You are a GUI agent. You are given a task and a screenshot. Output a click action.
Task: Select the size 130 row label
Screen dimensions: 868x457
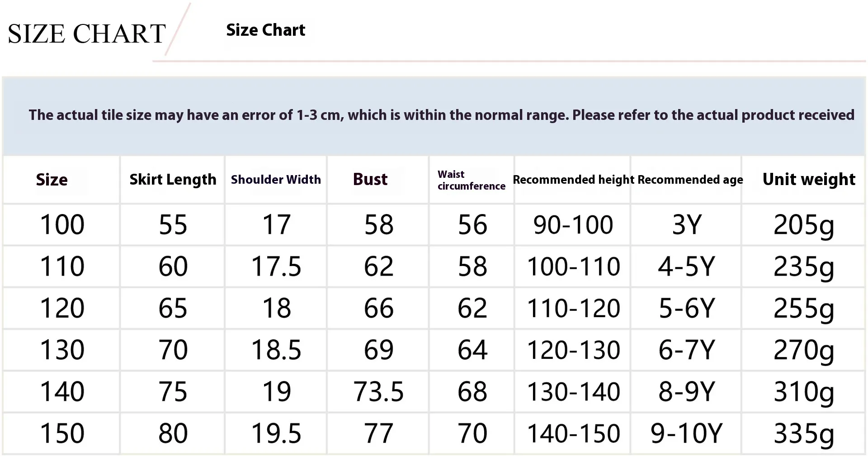pyautogui.click(x=62, y=350)
